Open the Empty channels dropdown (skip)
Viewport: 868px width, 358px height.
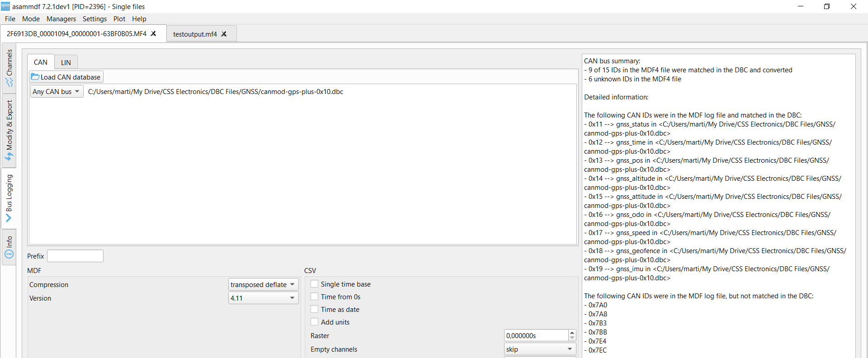(540, 349)
